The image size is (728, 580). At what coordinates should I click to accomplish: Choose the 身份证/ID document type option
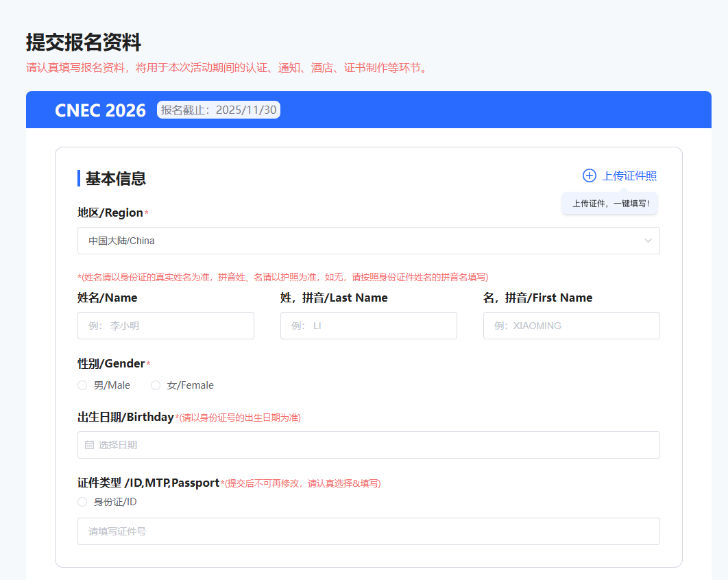(82, 502)
